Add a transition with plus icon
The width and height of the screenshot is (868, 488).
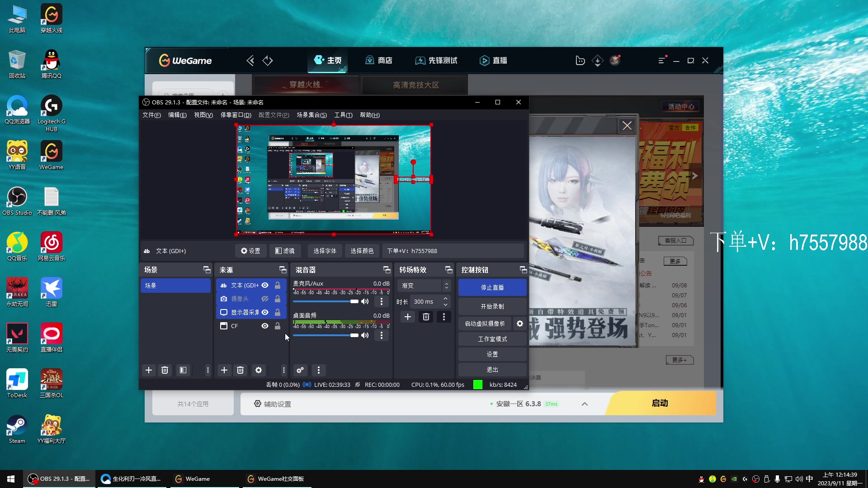click(408, 317)
